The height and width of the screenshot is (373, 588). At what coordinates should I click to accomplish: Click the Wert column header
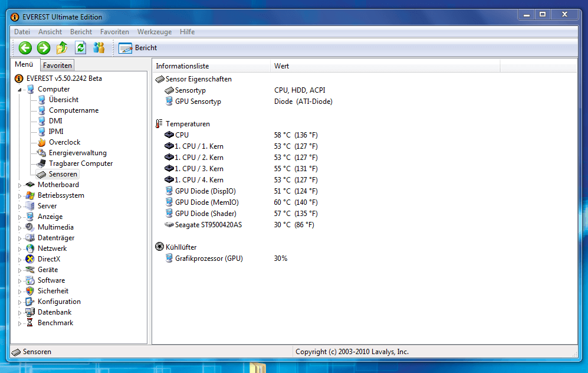coord(385,66)
